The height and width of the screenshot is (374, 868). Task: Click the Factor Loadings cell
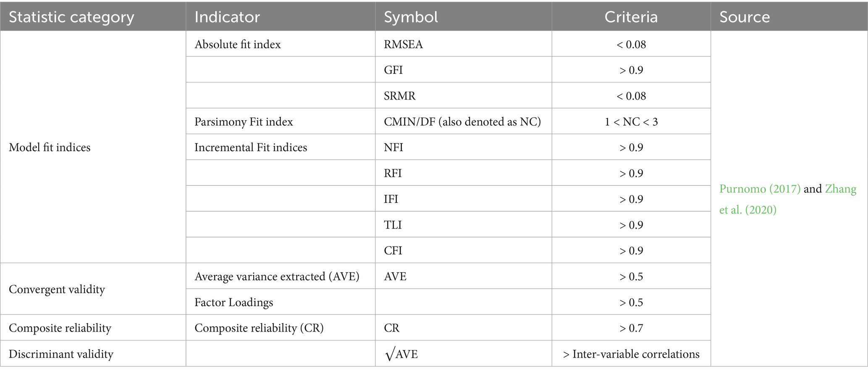(233, 303)
